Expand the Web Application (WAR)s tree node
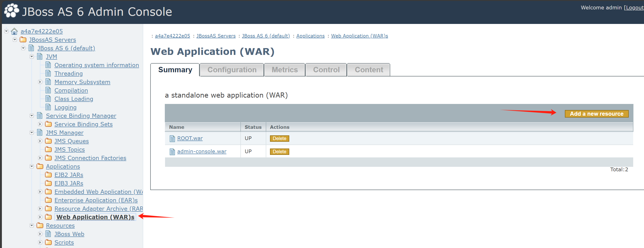 (x=40, y=217)
